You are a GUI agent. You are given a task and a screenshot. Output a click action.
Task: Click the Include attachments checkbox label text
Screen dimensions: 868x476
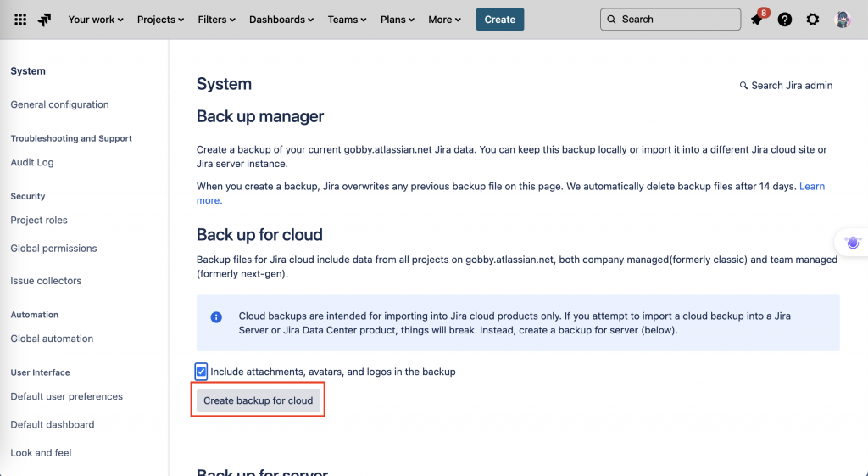[x=332, y=372]
